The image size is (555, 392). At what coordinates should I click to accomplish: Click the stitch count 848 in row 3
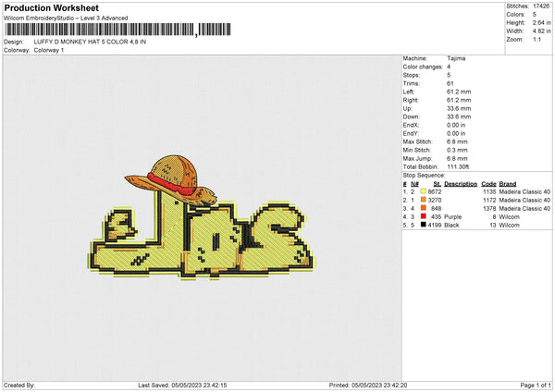point(436,208)
